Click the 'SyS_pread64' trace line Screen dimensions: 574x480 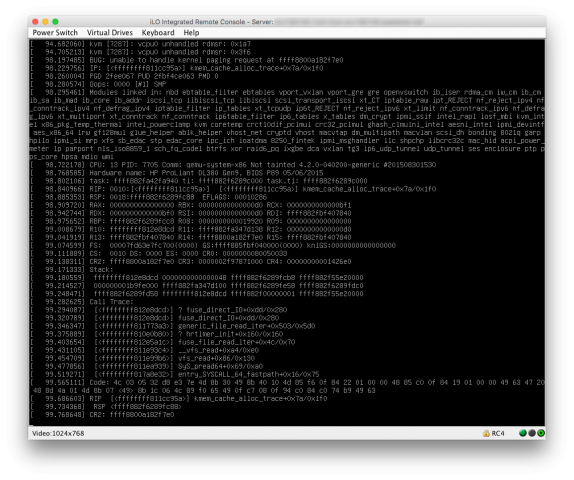146,366
